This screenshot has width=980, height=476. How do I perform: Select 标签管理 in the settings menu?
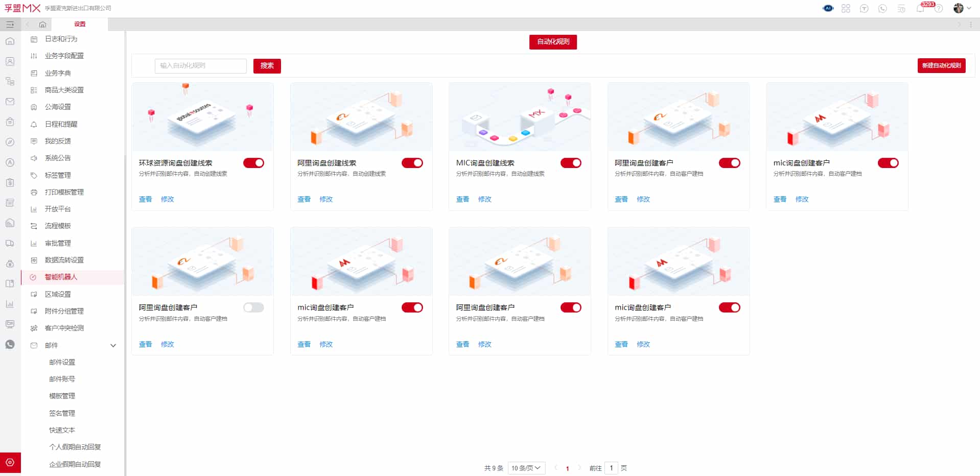coord(58,175)
